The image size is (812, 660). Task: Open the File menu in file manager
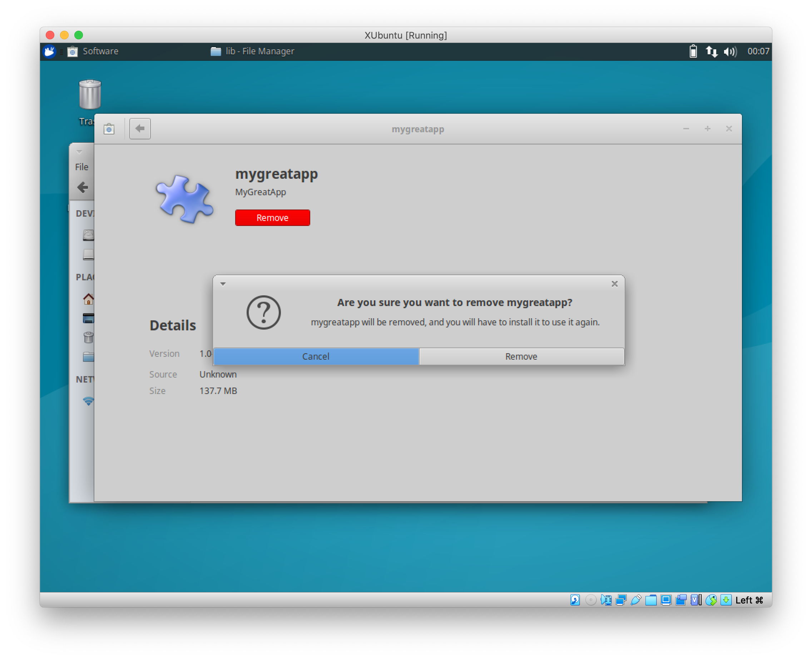coord(81,167)
